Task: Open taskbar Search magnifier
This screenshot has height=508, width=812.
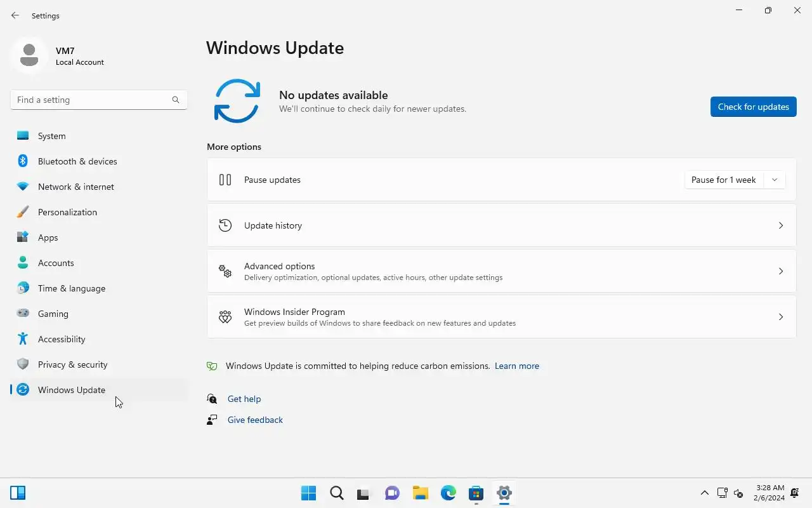Action: pos(337,493)
